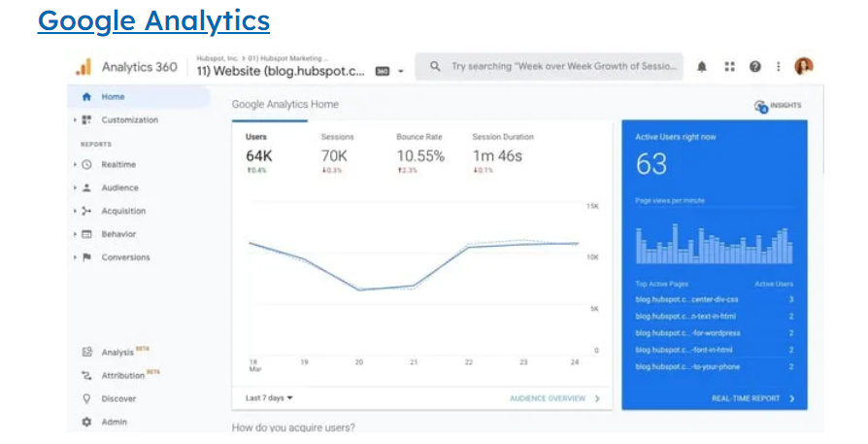Expand the Behavior section arrow
This screenshot has height=444, width=868.
75,235
